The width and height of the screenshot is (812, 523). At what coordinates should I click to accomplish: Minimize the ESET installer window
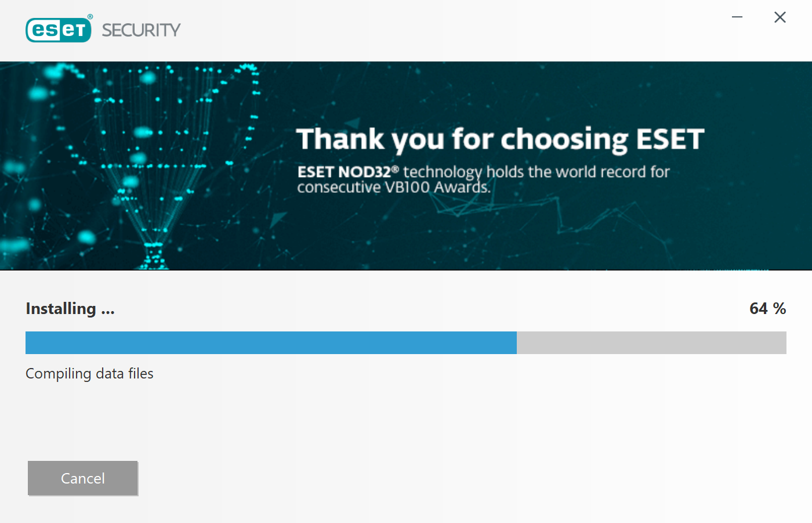[x=737, y=17]
